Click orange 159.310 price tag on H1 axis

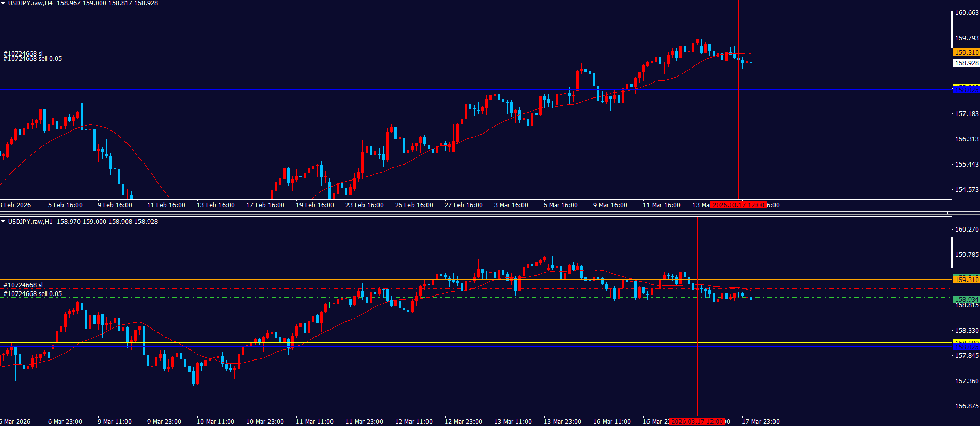(x=966, y=280)
